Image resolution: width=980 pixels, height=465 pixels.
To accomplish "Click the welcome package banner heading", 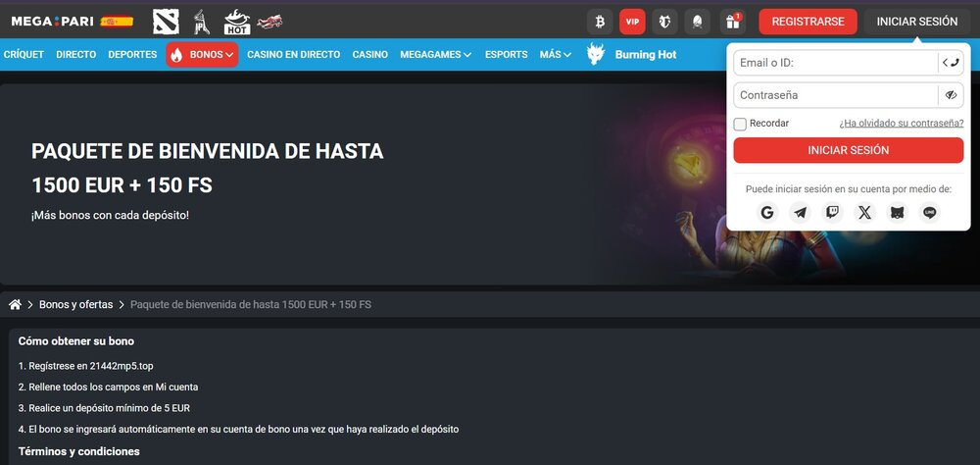I will point(208,169).
